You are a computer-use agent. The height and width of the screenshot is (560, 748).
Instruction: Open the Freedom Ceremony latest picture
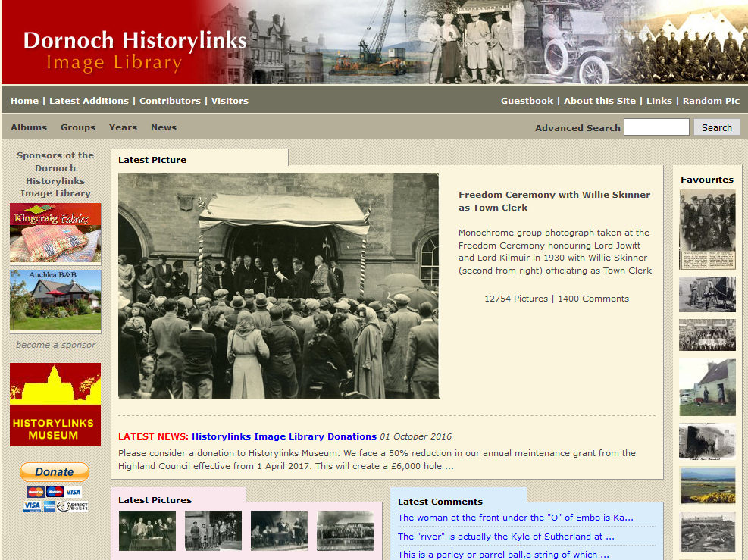tap(278, 286)
